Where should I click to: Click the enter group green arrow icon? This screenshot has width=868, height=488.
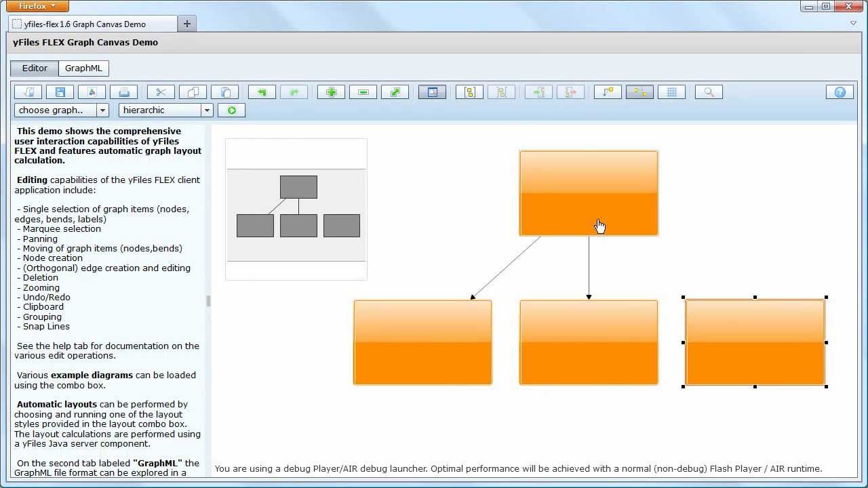(x=538, y=92)
